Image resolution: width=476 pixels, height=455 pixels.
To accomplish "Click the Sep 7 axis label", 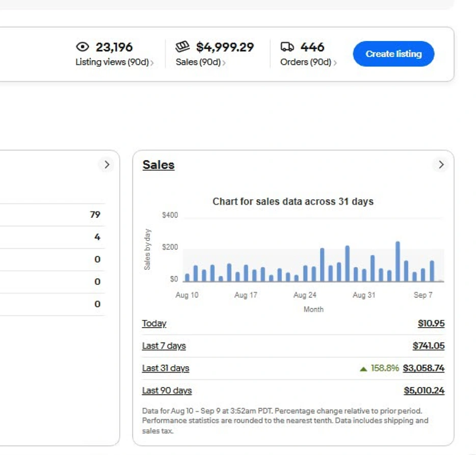I will 423,295.
